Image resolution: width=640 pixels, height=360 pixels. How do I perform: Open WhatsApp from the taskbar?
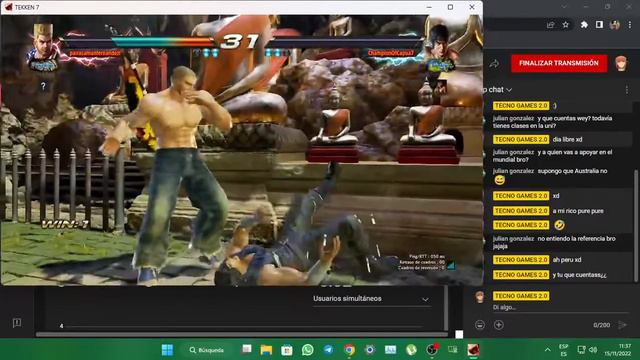pos(307,350)
